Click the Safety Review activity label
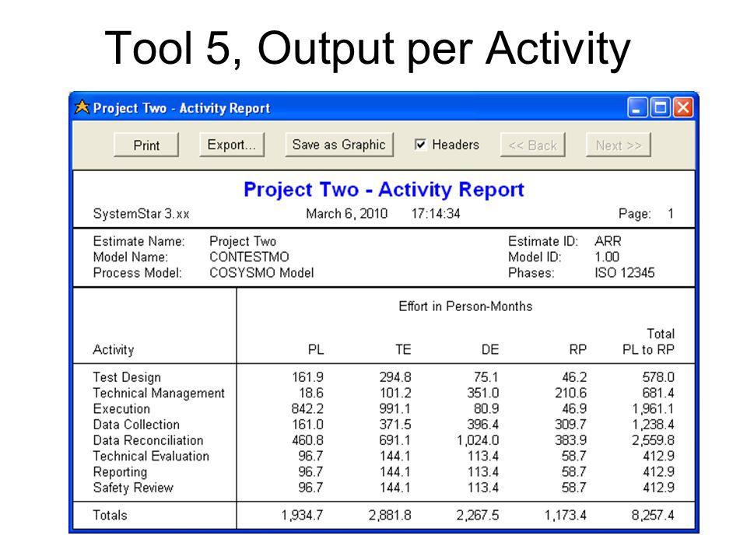Viewport: 747px width, 560px height. click(133, 488)
